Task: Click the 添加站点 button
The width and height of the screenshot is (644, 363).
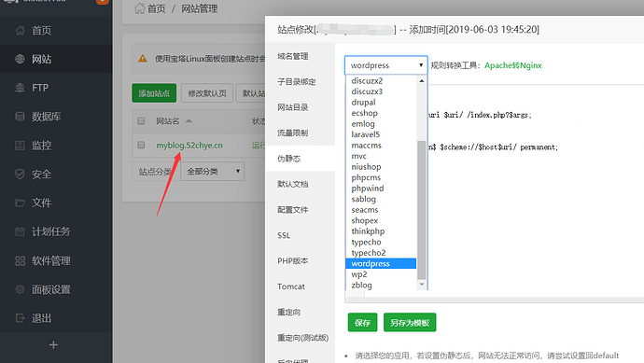Action: 154,93
